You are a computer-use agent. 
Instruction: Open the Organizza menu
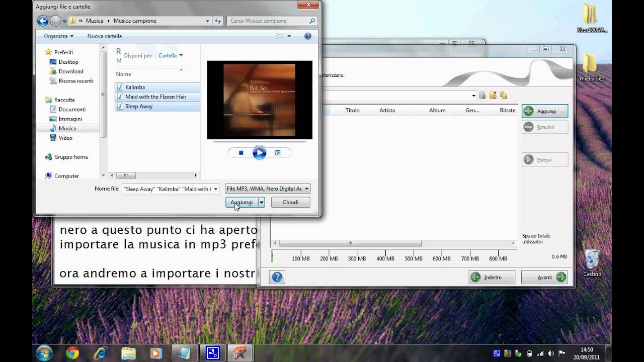click(x=58, y=36)
